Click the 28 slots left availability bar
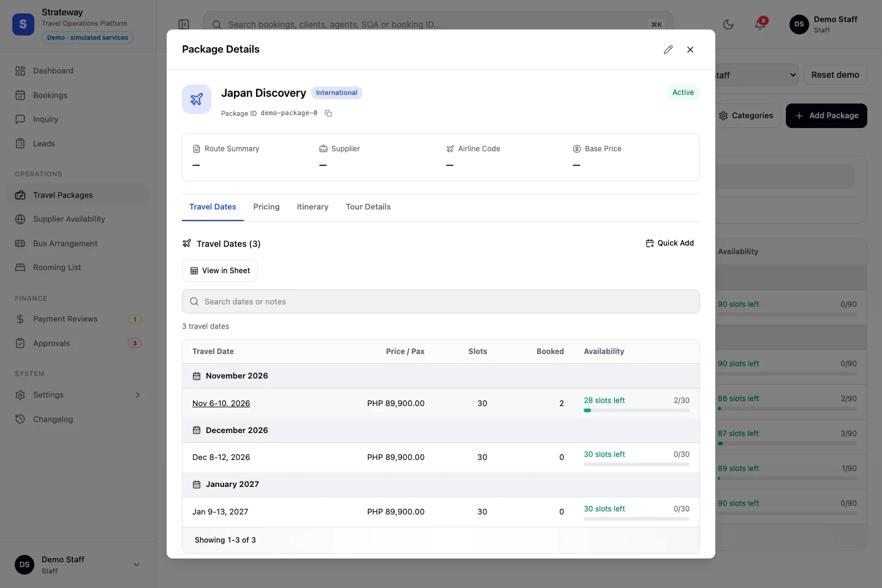Viewport: 882px width, 588px height. (x=636, y=410)
